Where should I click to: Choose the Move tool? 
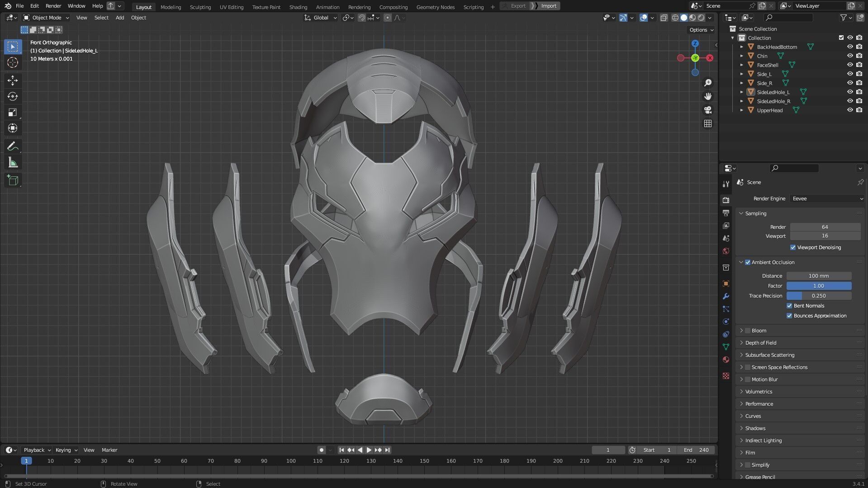click(13, 81)
